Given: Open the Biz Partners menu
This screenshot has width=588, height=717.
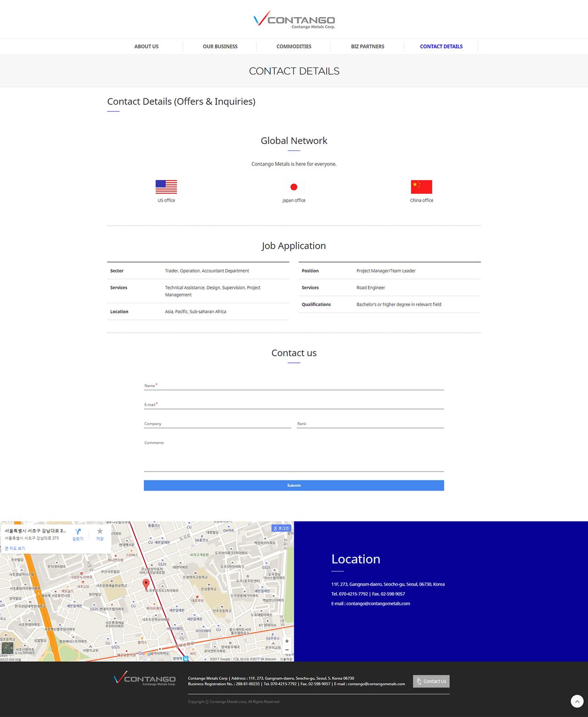Looking at the screenshot, I should click(x=367, y=46).
